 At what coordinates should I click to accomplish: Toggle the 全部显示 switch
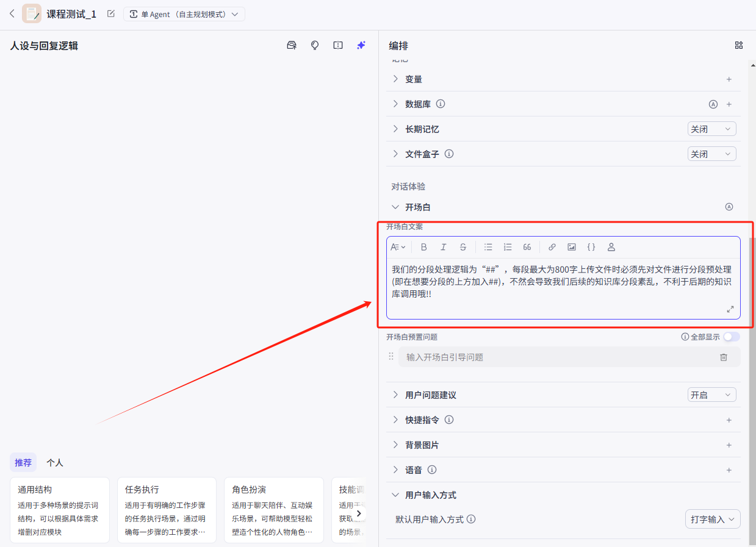coord(731,337)
